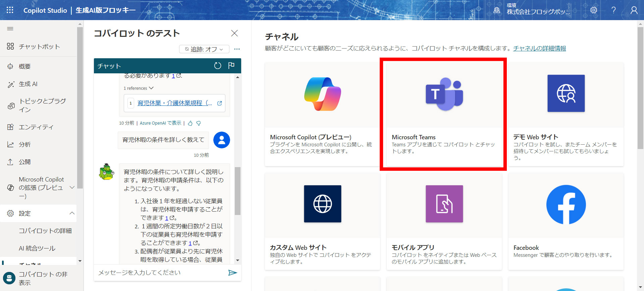Open the 追跡: オフ dropdown
The image size is (644, 291).
(204, 49)
